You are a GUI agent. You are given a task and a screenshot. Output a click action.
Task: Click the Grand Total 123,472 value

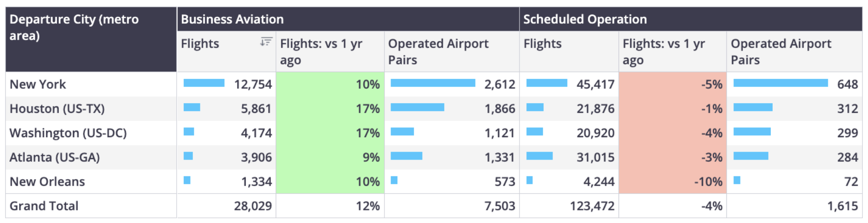[592, 206]
